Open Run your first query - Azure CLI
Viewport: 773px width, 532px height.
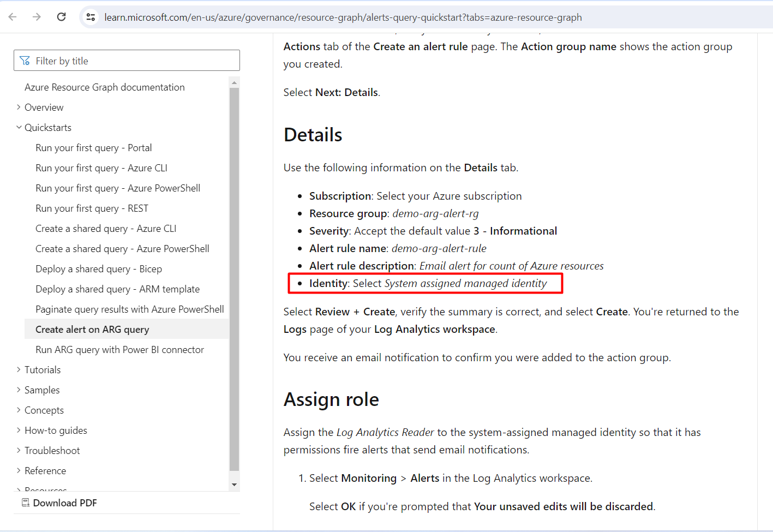(101, 168)
